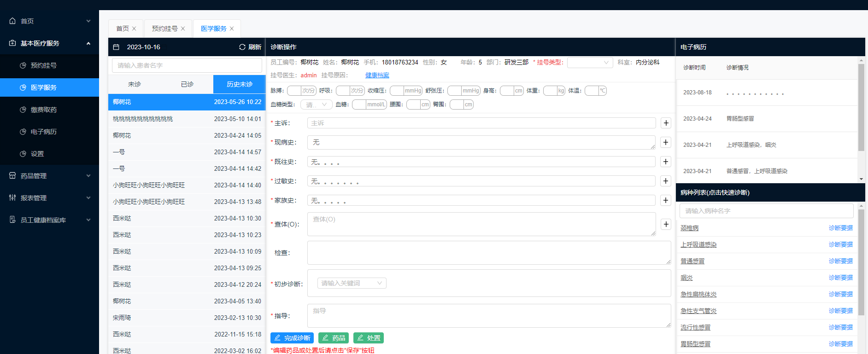Click the 报表管理 sliders icon
868x354 pixels.
[12, 197]
